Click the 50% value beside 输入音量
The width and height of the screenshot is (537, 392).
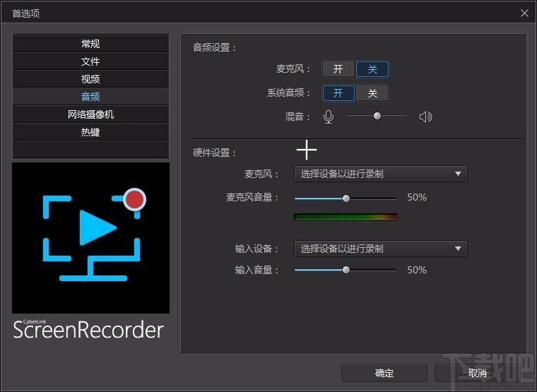417,270
